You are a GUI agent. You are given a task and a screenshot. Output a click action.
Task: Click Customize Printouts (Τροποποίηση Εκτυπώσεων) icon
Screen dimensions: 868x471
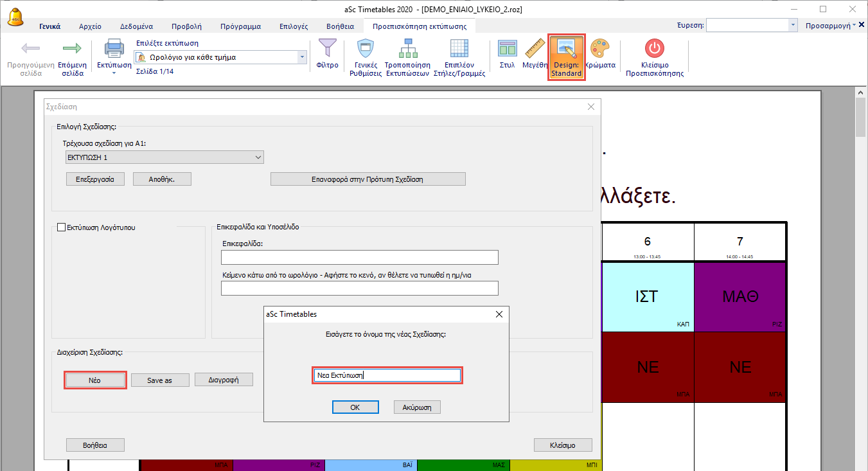407,49
